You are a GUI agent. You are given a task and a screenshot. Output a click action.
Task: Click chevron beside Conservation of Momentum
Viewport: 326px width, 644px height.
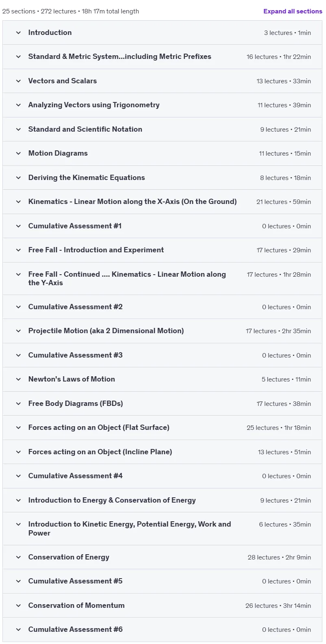[x=18, y=605]
